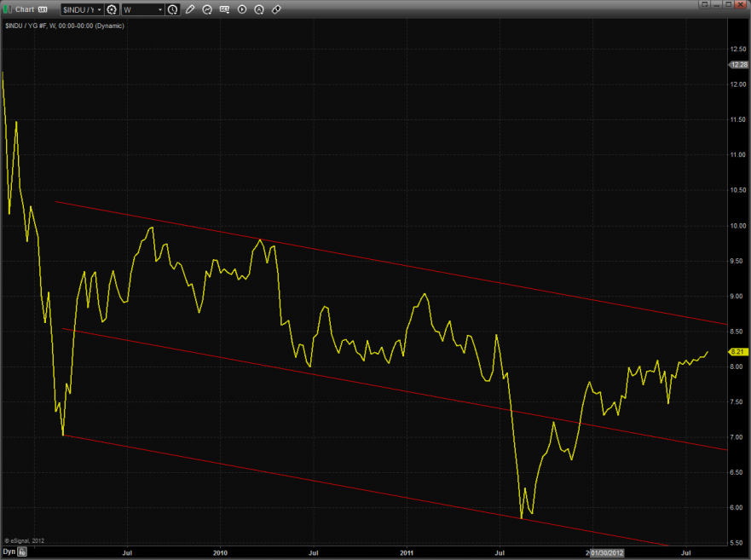Click the 6.00 price axis label
This screenshot has width=751, height=560.
coord(737,507)
